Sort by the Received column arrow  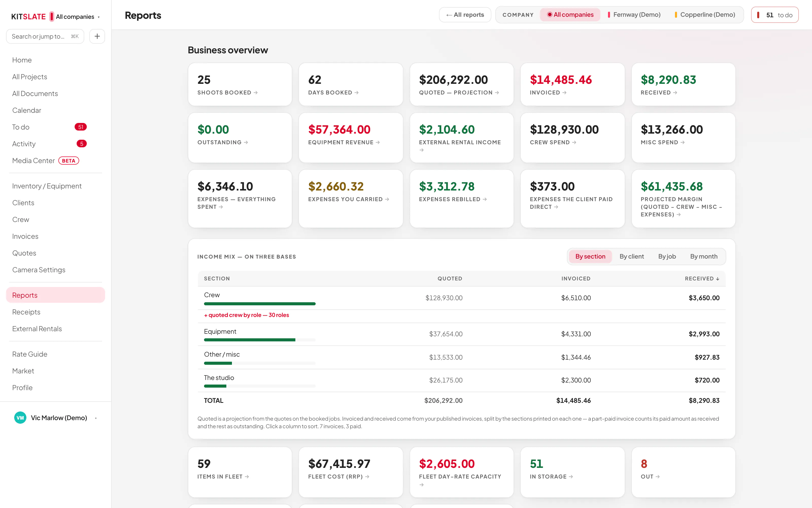pos(718,279)
